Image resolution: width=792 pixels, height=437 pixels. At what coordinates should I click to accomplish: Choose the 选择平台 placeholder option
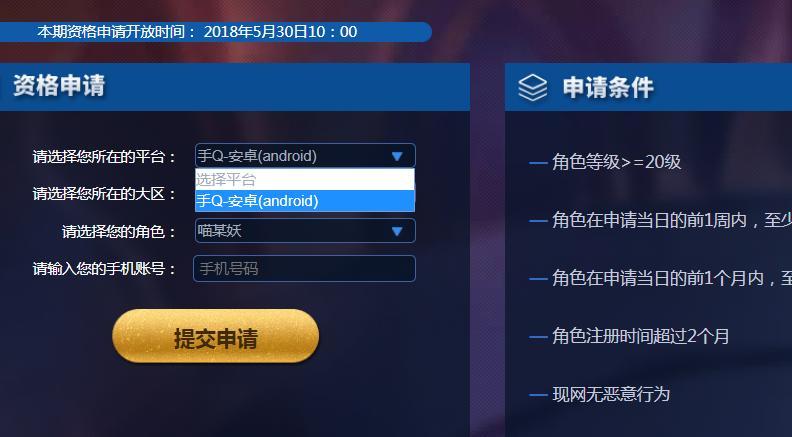pos(305,179)
